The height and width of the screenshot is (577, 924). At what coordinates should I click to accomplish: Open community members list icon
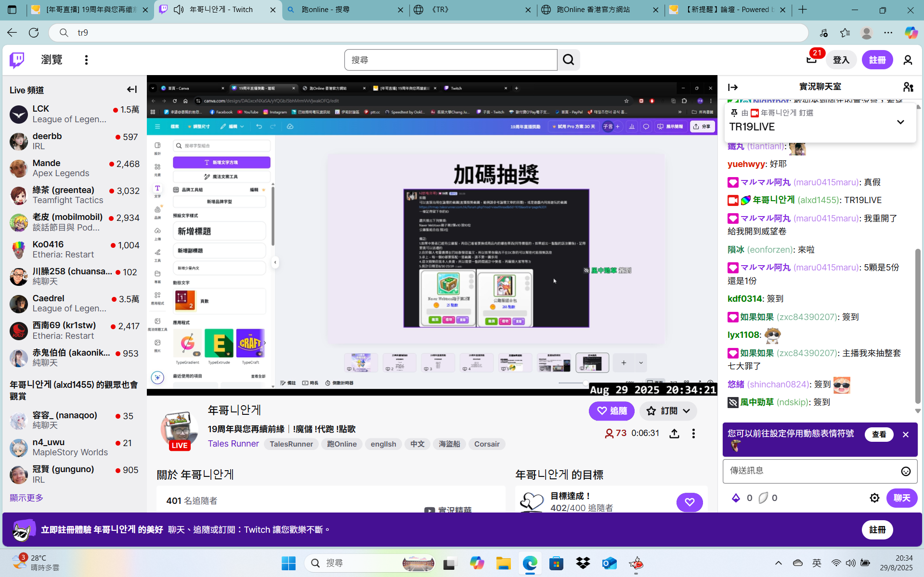[908, 87]
